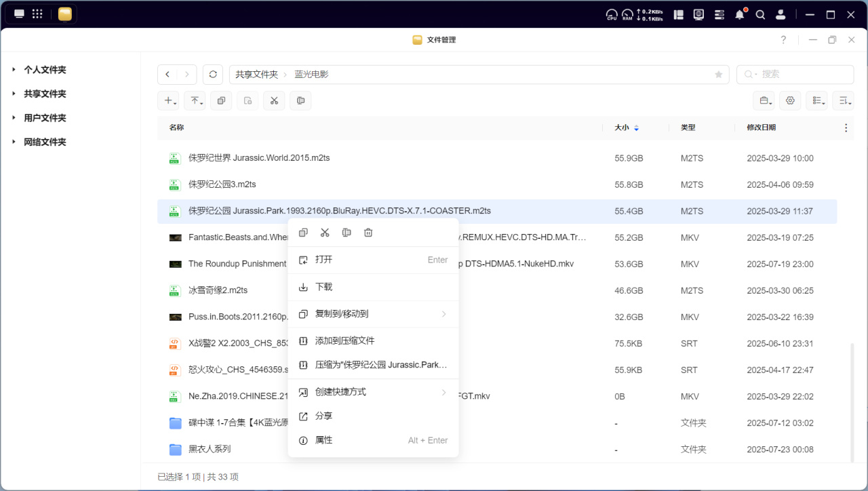Select the file 冰雪奇缘2.m2ts
The image size is (868, 491).
point(497,290)
